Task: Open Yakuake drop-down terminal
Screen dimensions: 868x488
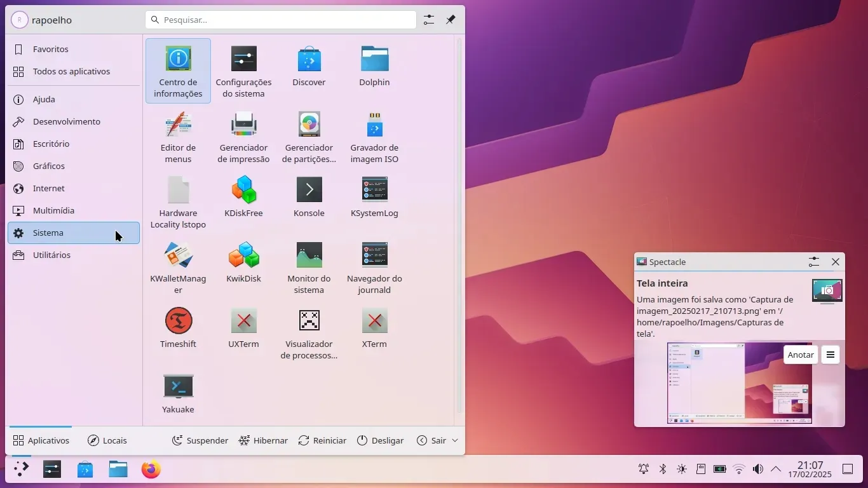Action: pos(178,393)
